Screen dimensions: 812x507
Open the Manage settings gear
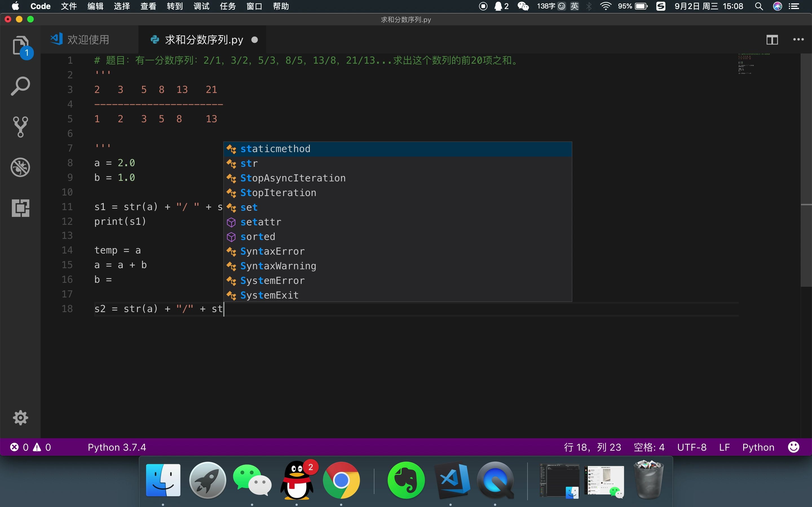tap(21, 417)
